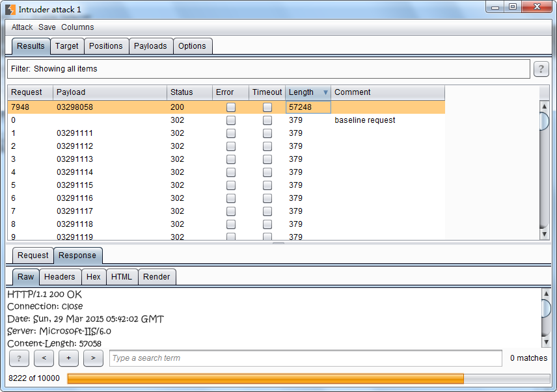Viewport: 557px width, 392px height.
Task: Click the response pane scroll up arrow
Action: click(x=546, y=293)
